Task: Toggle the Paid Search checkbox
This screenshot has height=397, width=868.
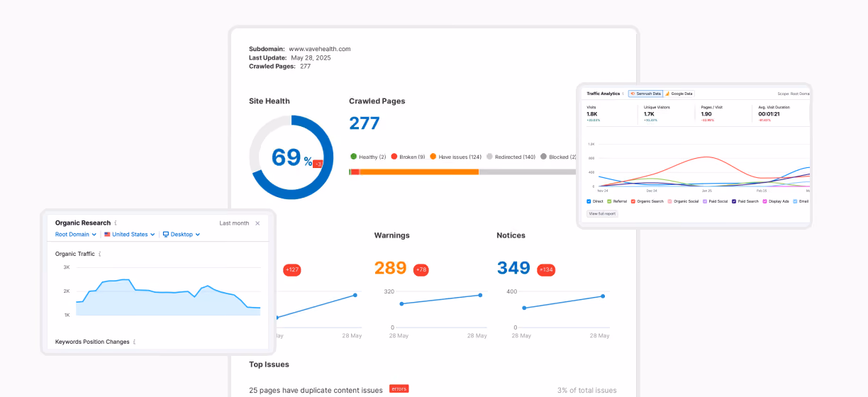Action: click(x=734, y=201)
